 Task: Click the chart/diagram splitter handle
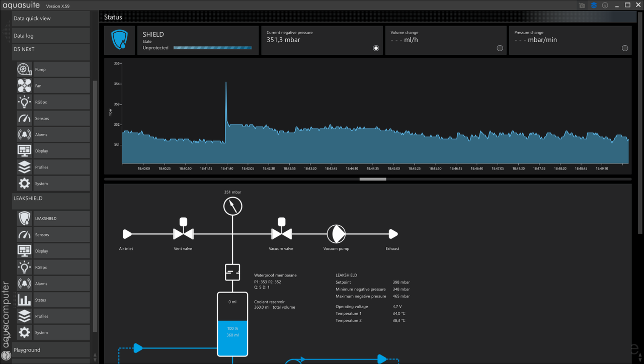tap(373, 179)
